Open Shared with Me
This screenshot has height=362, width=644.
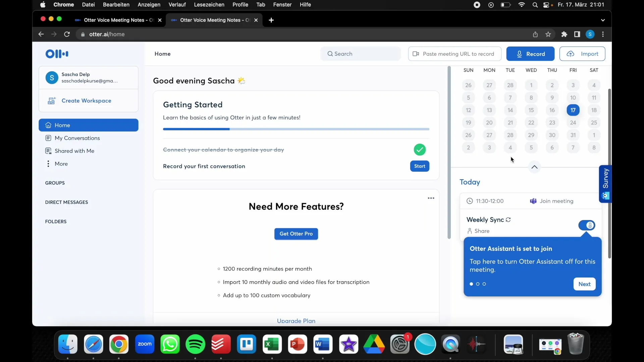click(x=74, y=151)
